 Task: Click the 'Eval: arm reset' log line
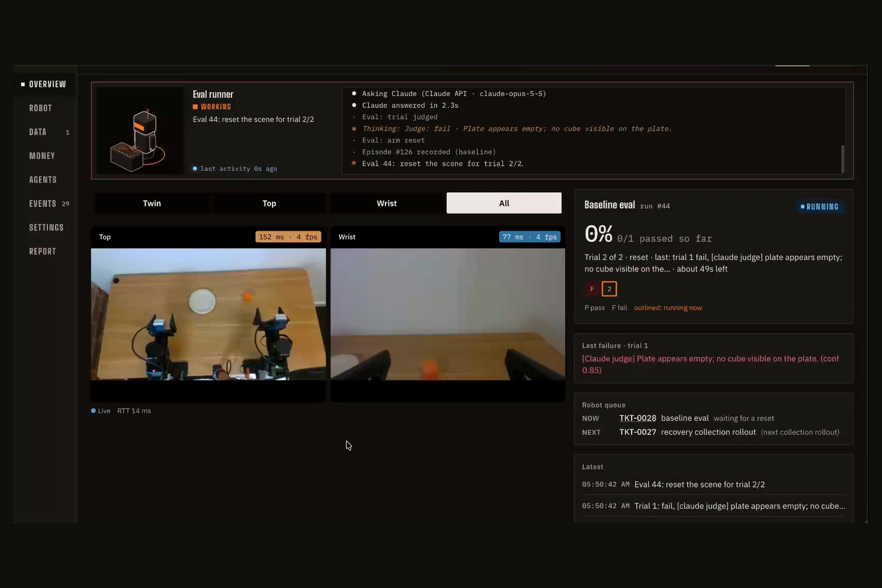coord(393,140)
